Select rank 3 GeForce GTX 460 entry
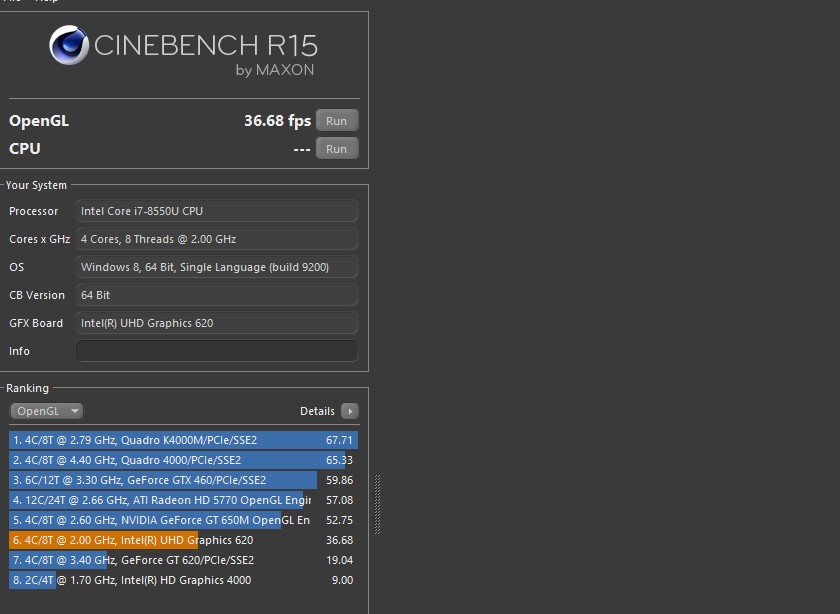The image size is (840, 614). point(183,480)
